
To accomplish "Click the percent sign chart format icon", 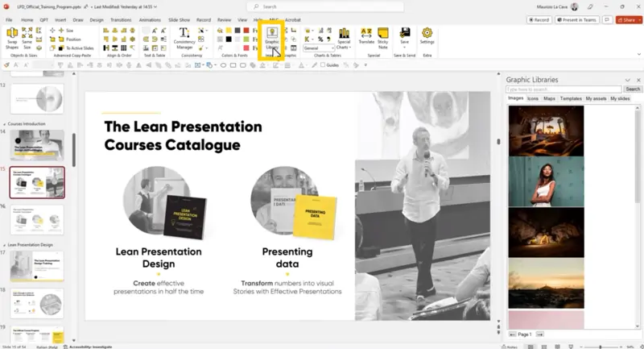I will [x=320, y=39].
